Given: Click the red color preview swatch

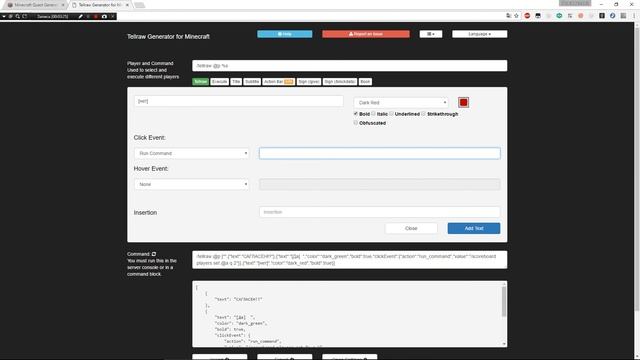Looking at the screenshot, I should (x=463, y=102).
